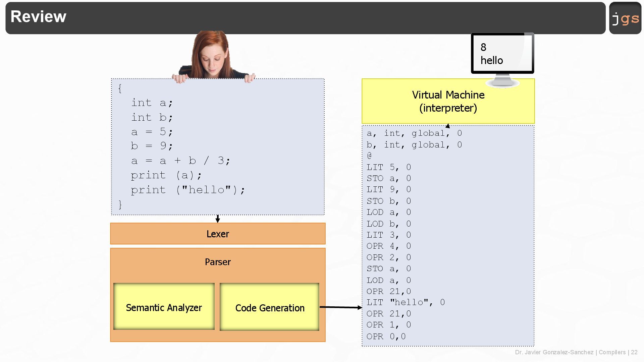Click the arrow pointing into Lexer

tap(218, 219)
